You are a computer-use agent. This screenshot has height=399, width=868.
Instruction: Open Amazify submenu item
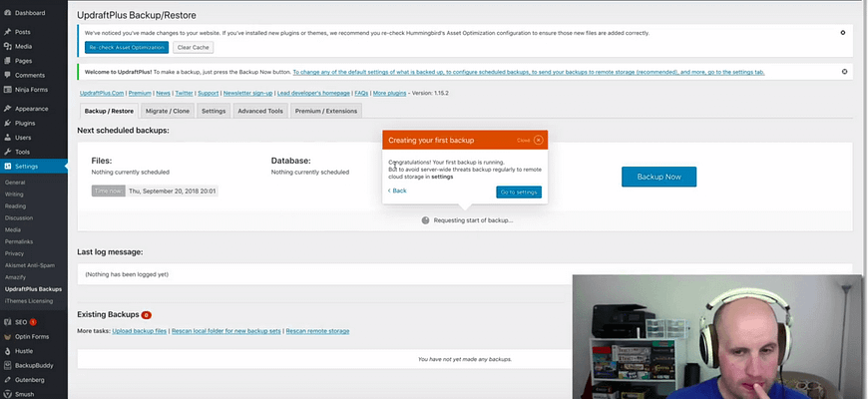pos(15,277)
